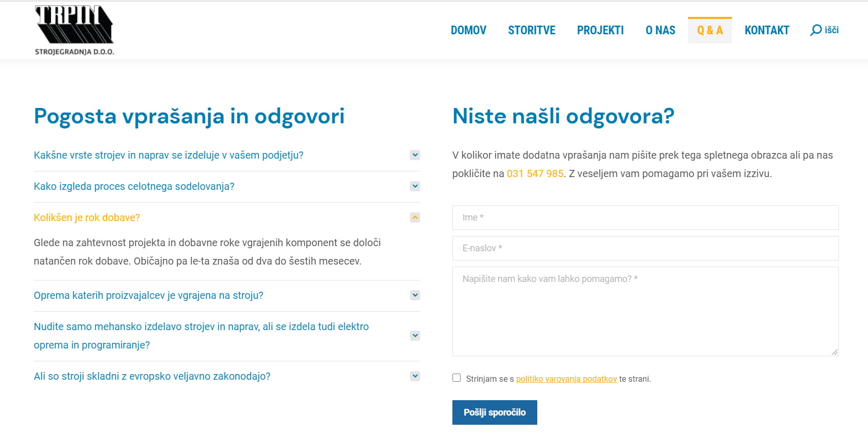Viewport: 868px width, 436px height.
Task: Expand the manufacturers equipment question arrow
Action: click(x=415, y=295)
